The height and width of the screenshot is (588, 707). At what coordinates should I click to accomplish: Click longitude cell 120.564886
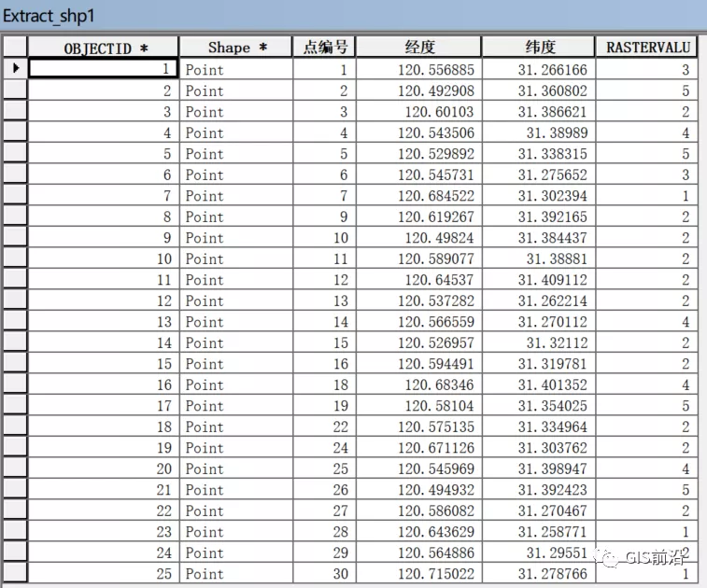pyautogui.click(x=419, y=553)
